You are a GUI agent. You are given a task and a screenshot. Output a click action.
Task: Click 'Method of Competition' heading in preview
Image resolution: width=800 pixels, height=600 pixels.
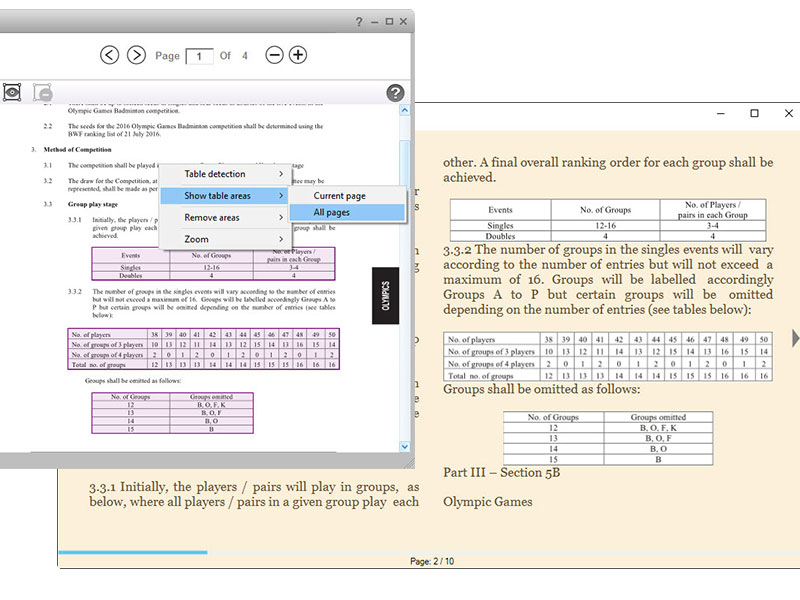point(78,149)
